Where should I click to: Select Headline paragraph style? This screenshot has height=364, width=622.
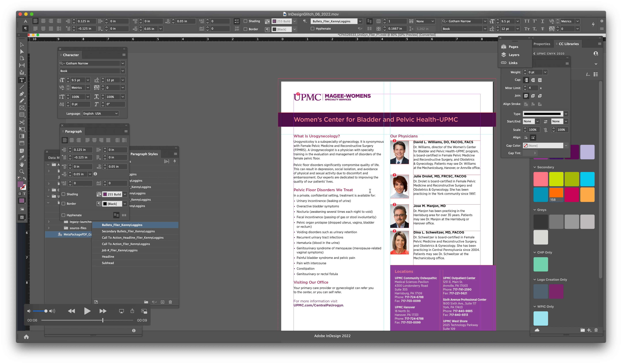[x=108, y=257]
